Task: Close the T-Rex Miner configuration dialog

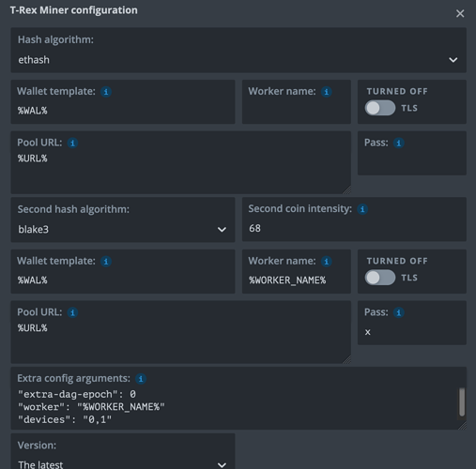Action: (x=460, y=13)
